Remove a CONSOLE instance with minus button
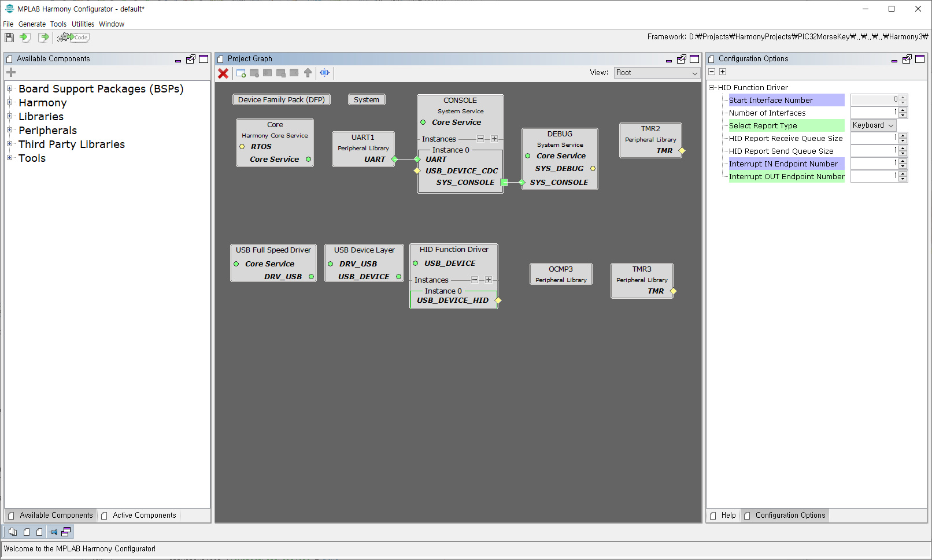Viewport: 932px width, 560px height. pyautogui.click(x=480, y=139)
